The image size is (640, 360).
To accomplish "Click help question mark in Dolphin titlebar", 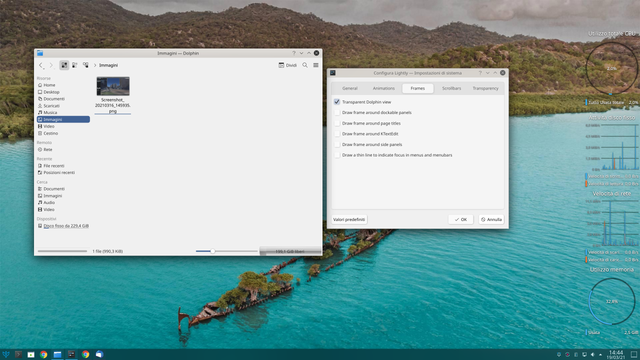I will 293,53.
